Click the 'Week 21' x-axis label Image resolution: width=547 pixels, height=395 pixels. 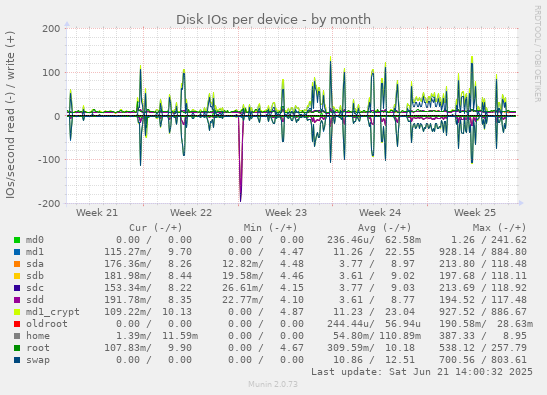[97, 213]
